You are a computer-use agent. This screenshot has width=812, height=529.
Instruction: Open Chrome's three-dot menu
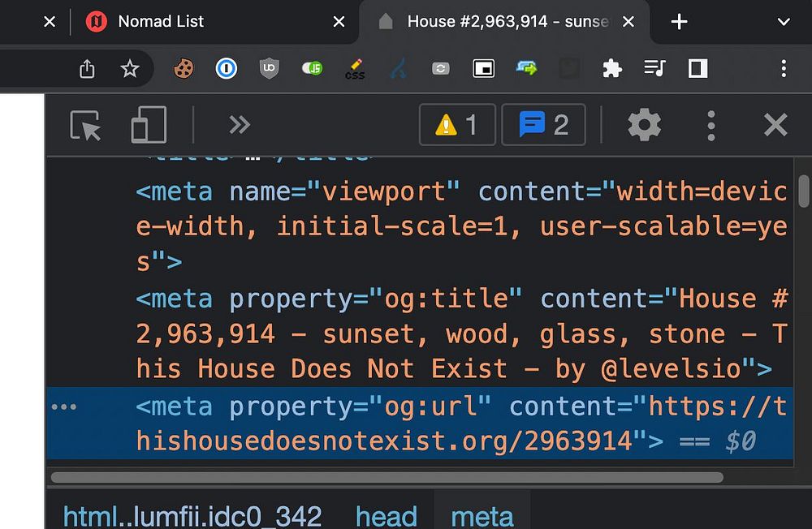(x=784, y=68)
